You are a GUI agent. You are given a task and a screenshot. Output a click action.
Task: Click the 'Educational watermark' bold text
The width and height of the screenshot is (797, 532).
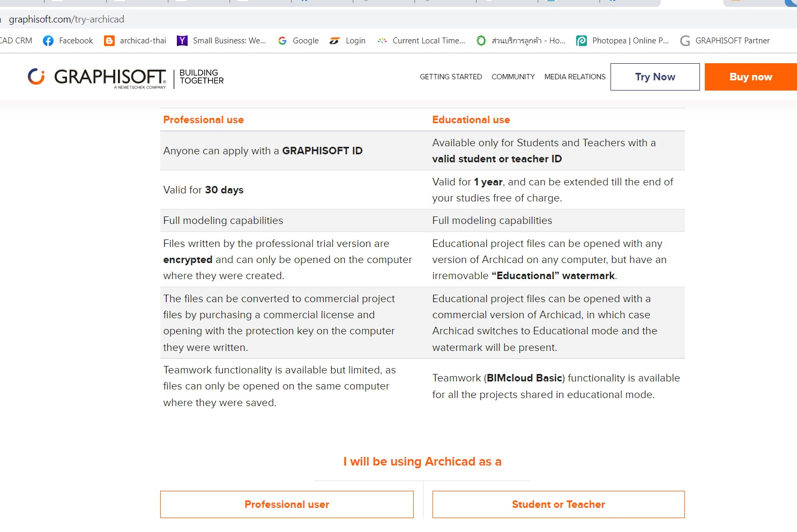[x=553, y=275]
